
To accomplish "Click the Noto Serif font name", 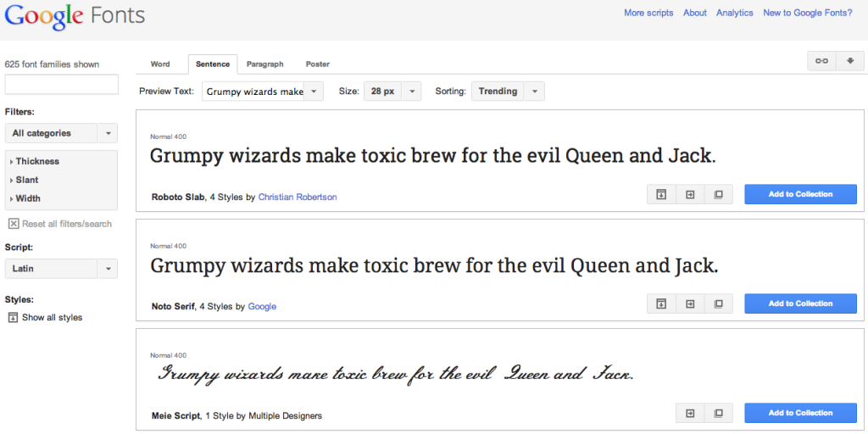I will (x=173, y=306).
